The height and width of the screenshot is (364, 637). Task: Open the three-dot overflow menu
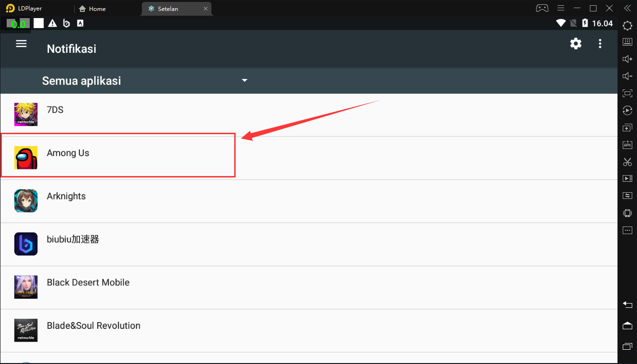[600, 44]
